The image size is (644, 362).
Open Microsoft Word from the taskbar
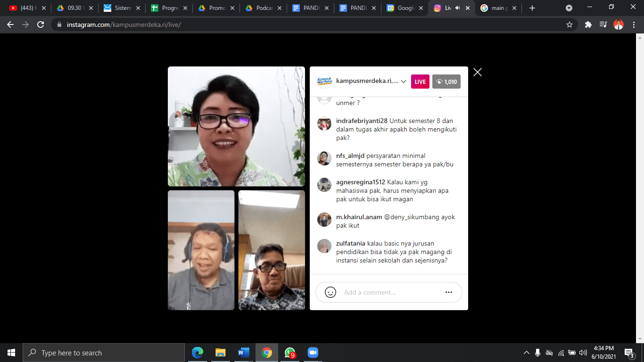pyautogui.click(x=243, y=352)
